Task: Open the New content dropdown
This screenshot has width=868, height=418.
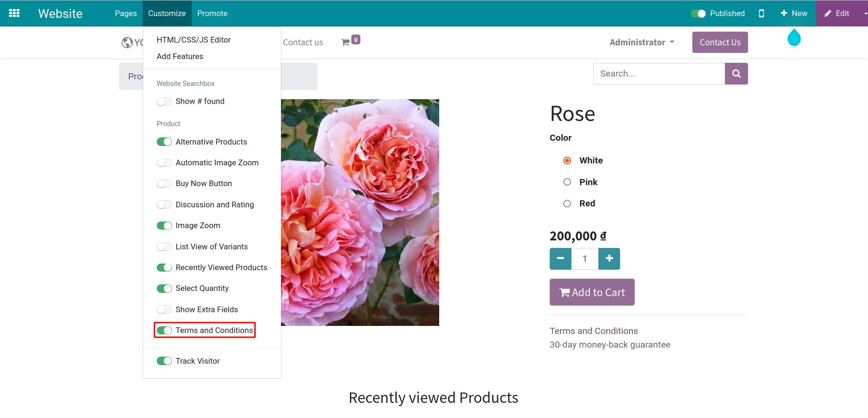Action: click(794, 13)
